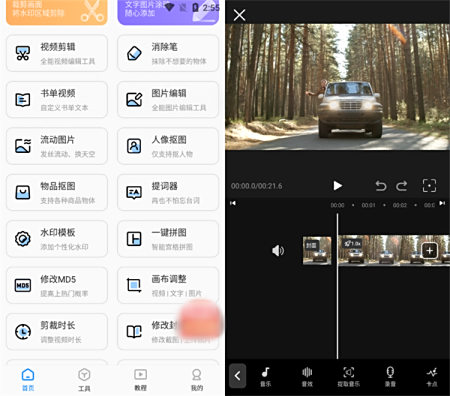The width and height of the screenshot is (450, 396).
Task: Click the 00:01 ruler marker
Action: (368, 205)
